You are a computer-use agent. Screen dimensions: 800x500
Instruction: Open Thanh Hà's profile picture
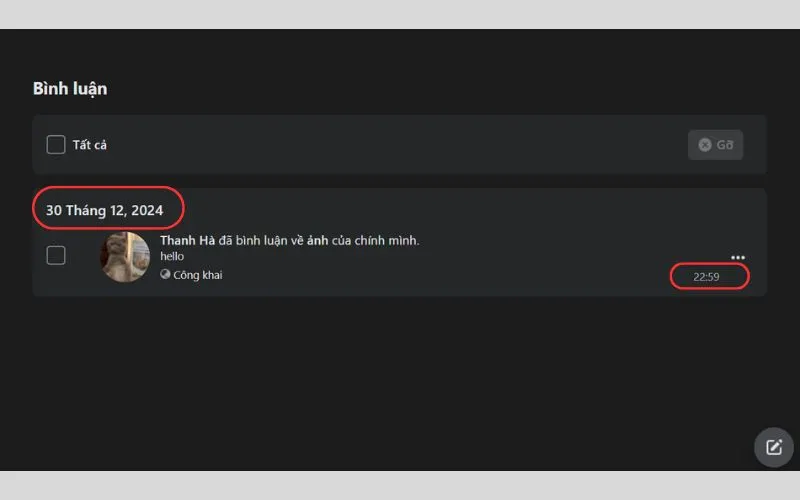[125, 257]
